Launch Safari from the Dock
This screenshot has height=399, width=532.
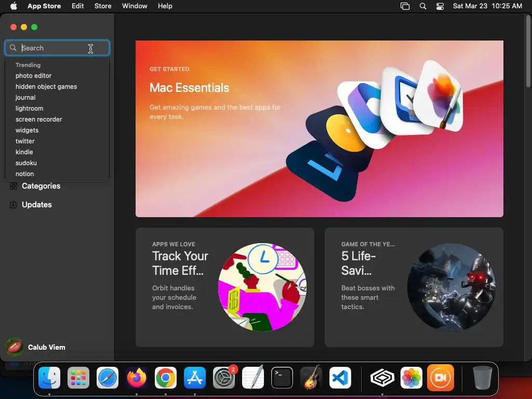click(x=108, y=378)
